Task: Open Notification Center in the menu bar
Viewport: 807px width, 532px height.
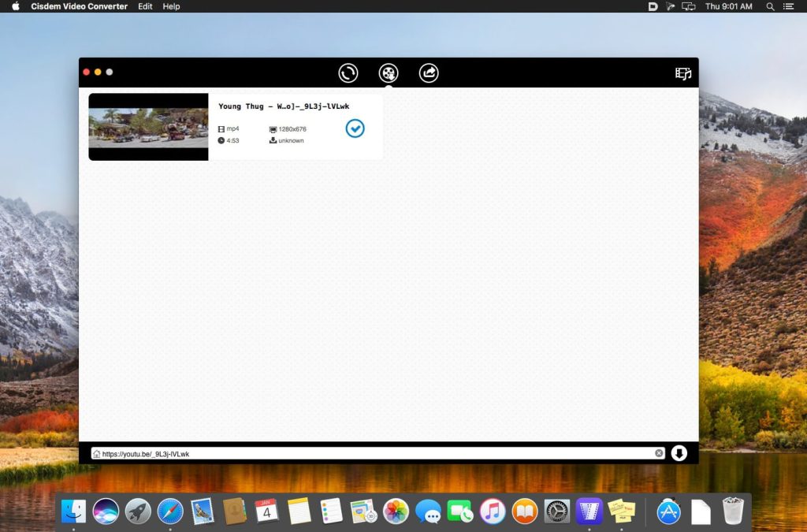Action: (x=789, y=6)
